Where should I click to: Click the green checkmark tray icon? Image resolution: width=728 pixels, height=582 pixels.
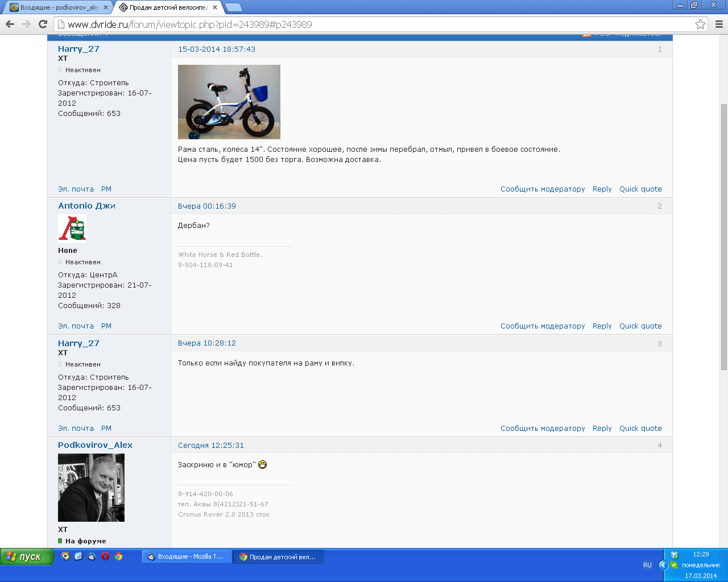pyautogui.click(x=674, y=565)
